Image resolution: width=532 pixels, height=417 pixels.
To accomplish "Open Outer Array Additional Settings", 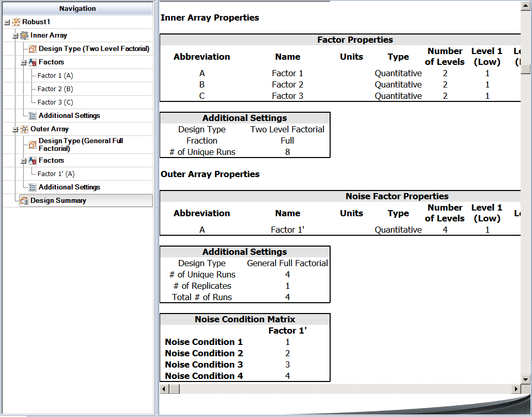I will [69, 187].
